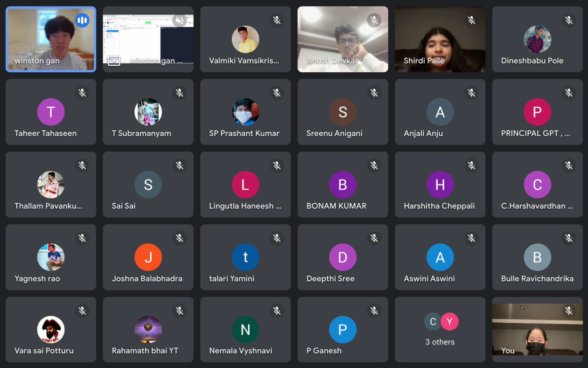Click Lingutla Haneesh's pink L avatar
This screenshot has height=368, width=588.
[245, 185]
